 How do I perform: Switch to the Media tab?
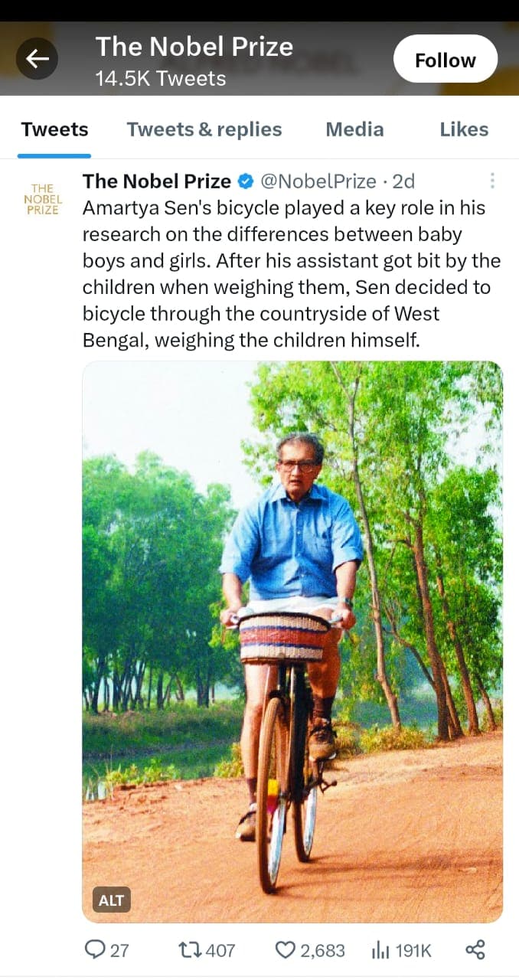pos(354,130)
